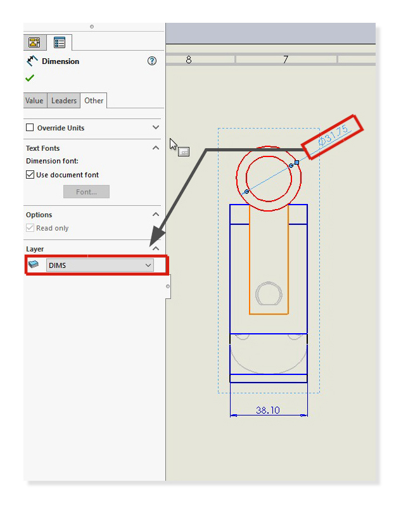420x508 pixels.
Task: Click the Font... button
Action: 86,192
